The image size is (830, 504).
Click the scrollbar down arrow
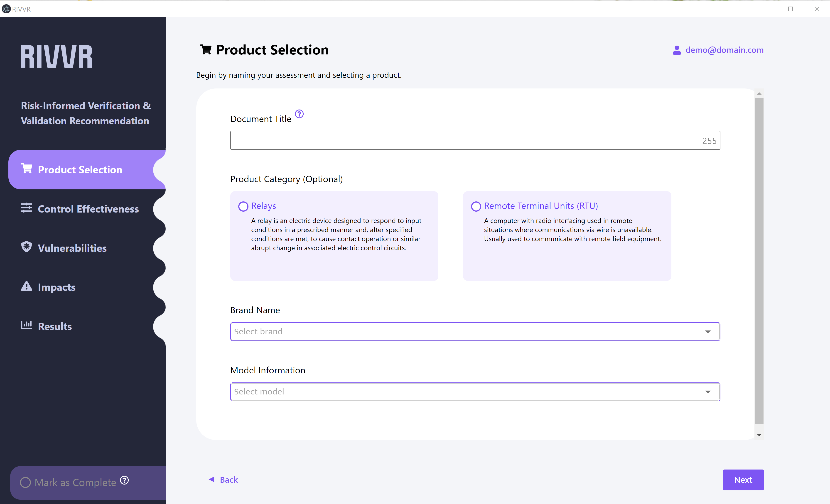(x=759, y=435)
